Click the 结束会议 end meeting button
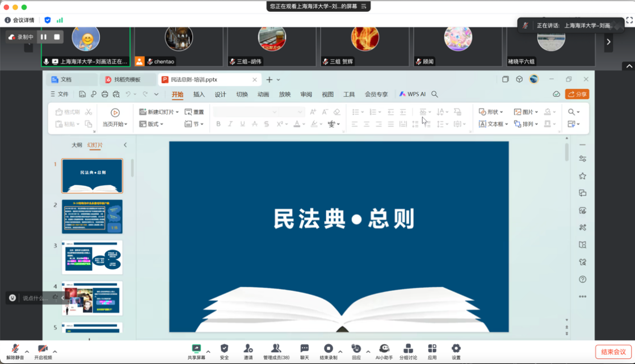The width and height of the screenshot is (635, 364). [613, 352]
